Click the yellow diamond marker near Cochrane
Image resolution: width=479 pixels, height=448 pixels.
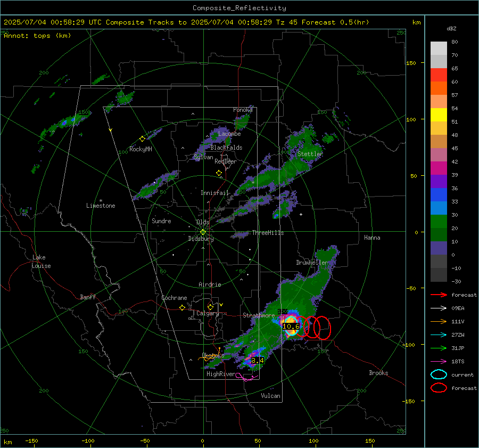coord(183,308)
